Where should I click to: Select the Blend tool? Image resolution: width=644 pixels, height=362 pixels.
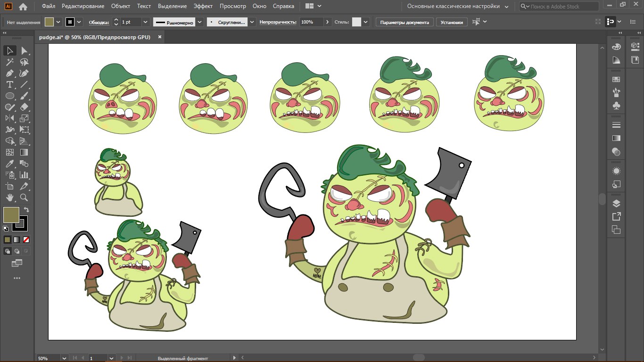(x=24, y=164)
